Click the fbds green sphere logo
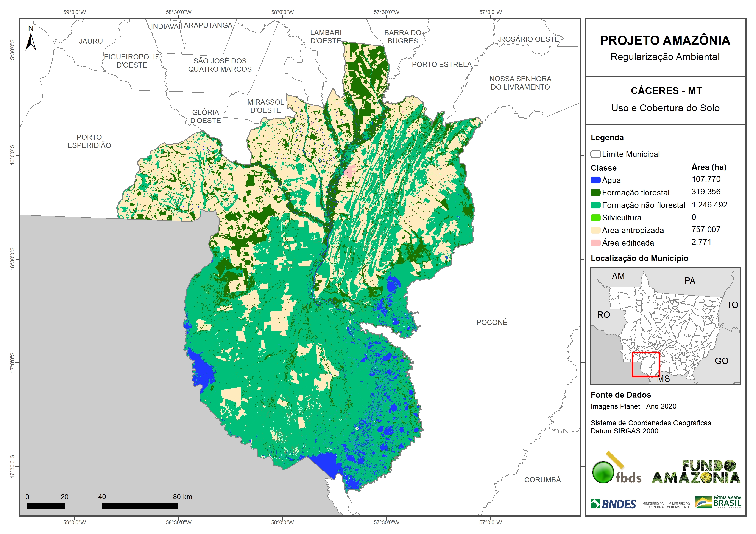756x534 pixels. pos(603,472)
